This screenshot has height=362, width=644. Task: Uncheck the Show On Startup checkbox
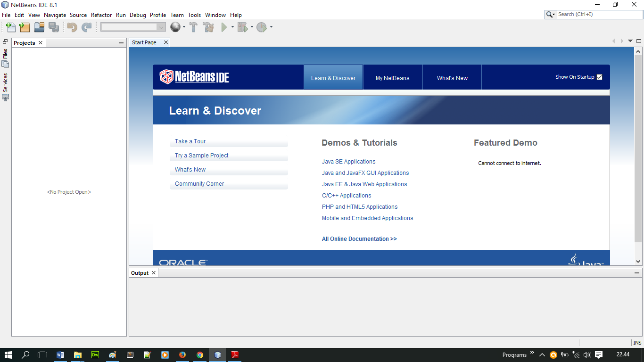coord(600,77)
